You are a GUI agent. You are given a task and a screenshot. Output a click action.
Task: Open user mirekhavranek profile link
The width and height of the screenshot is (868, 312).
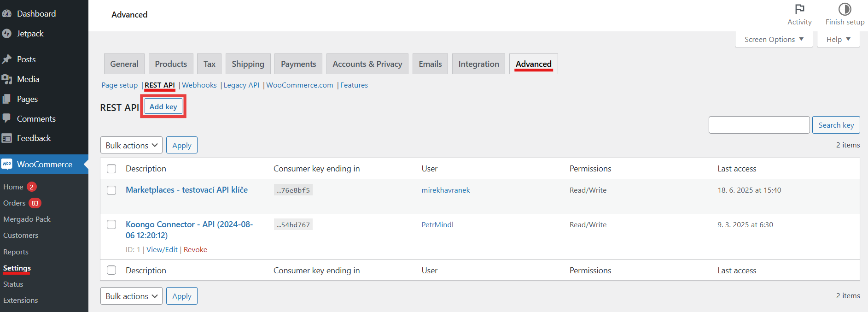pos(446,190)
